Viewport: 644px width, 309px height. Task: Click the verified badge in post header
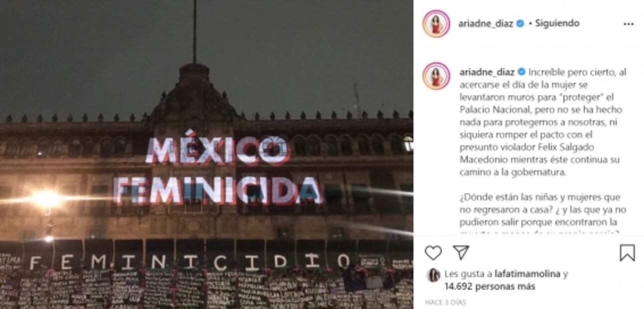520,23
